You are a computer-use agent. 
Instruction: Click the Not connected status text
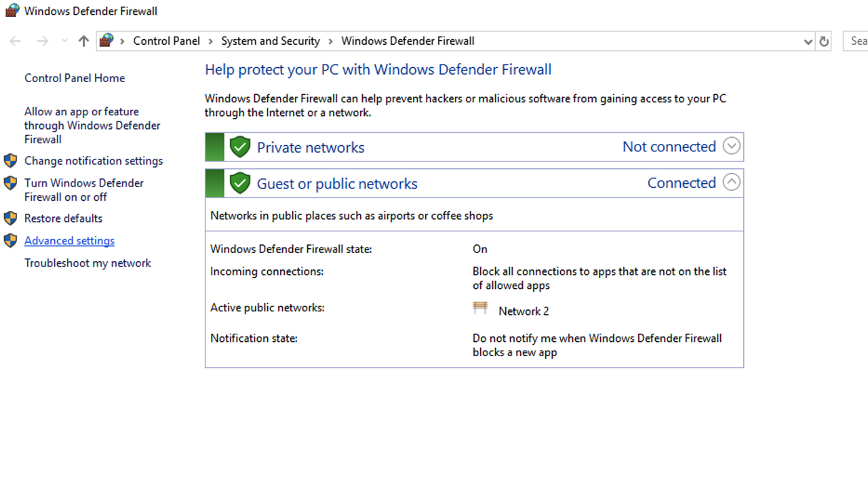669,147
